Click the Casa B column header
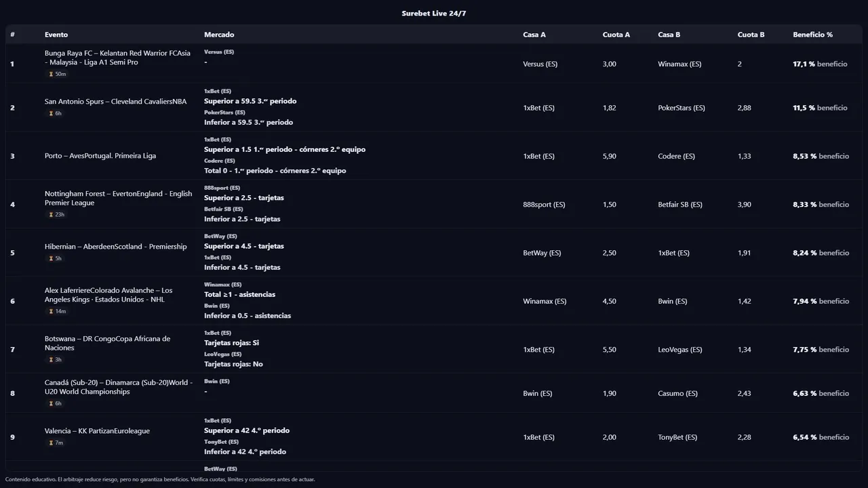 point(669,35)
